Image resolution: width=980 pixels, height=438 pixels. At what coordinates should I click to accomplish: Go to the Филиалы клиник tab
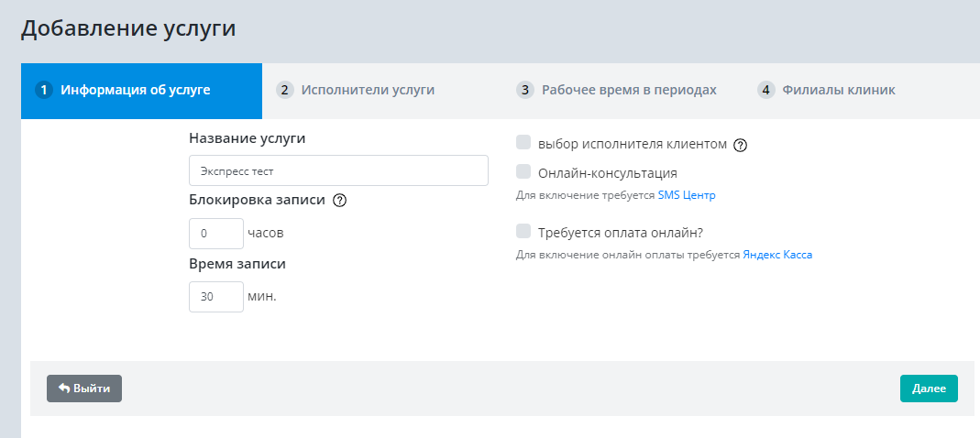[x=838, y=90]
